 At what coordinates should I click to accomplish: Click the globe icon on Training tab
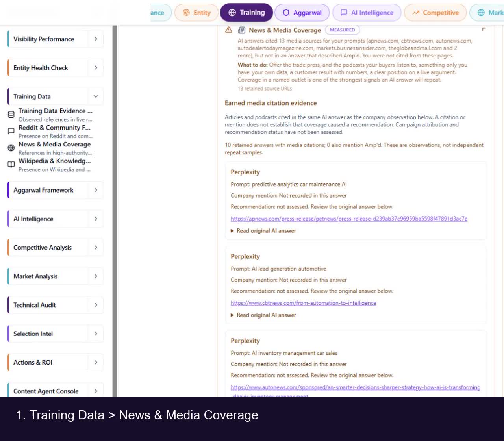[232, 13]
